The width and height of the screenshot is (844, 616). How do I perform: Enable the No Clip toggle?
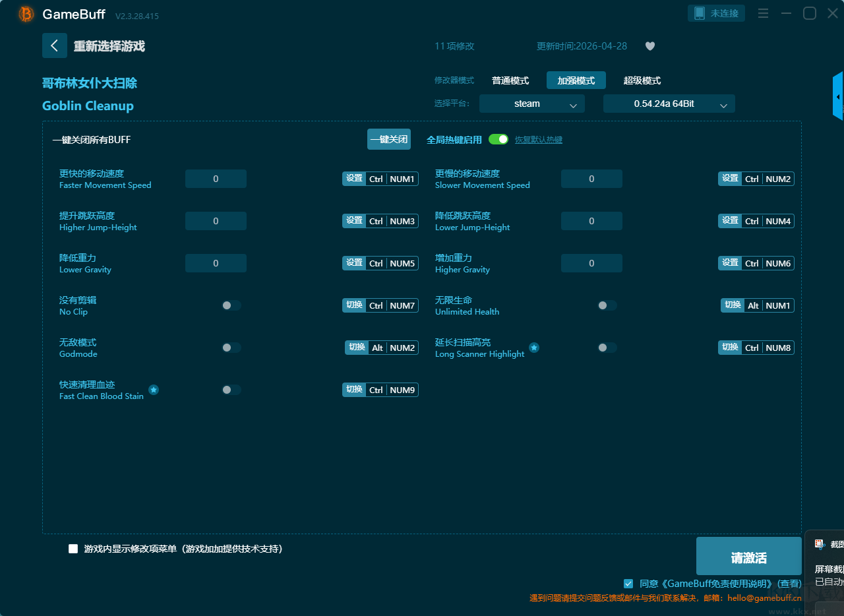(x=231, y=305)
